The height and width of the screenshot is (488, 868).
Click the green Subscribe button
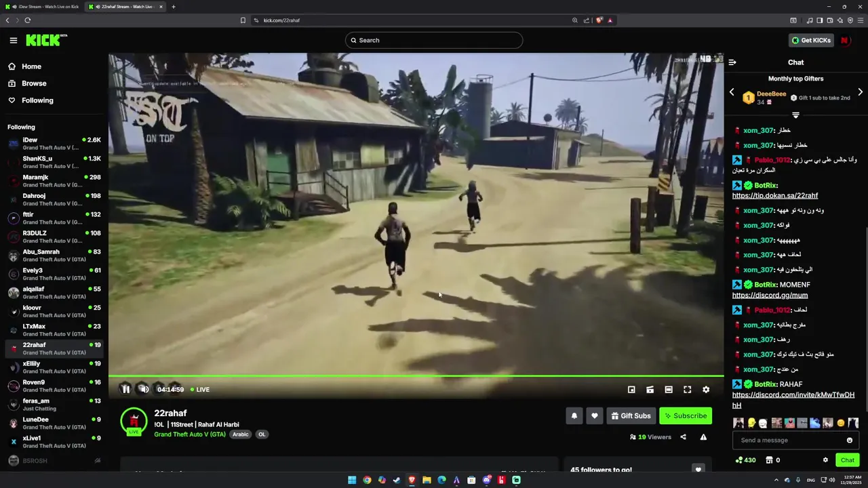[x=686, y=416]
